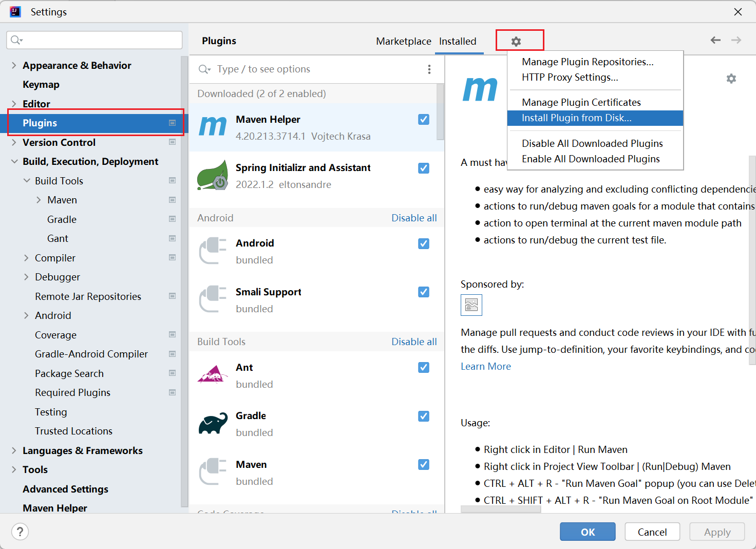Click the Maven Helper detail gear icon
This screenshot has height=549, width=756.
tap(731, 79)
